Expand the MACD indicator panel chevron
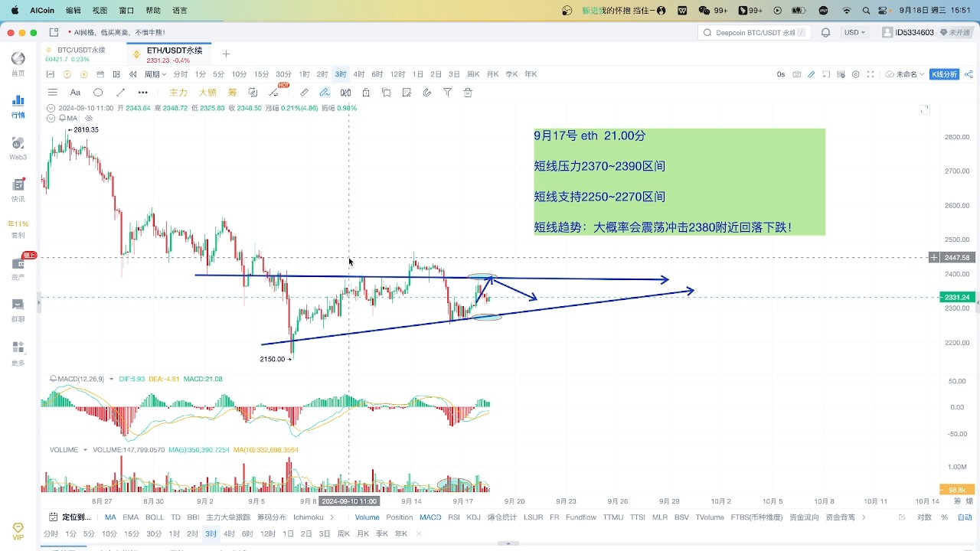Image resolution: width=980 pixels, height=551 pixels. tap(112, 379)
